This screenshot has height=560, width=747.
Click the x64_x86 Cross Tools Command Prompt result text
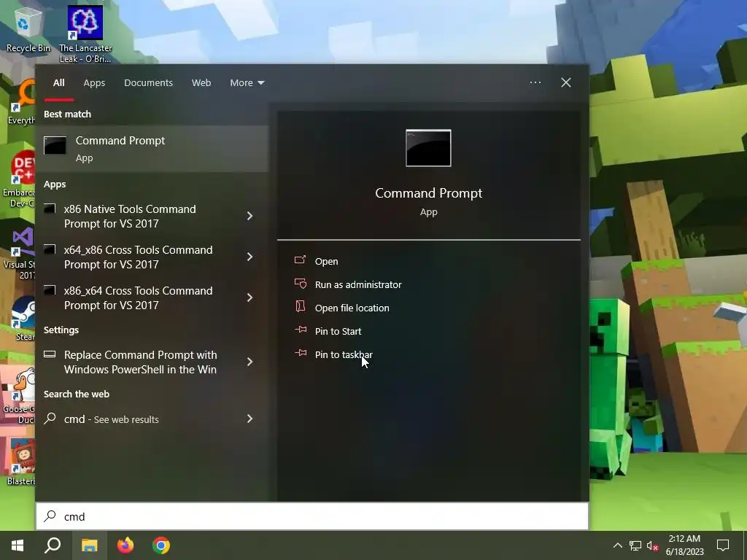click(138, 257)
